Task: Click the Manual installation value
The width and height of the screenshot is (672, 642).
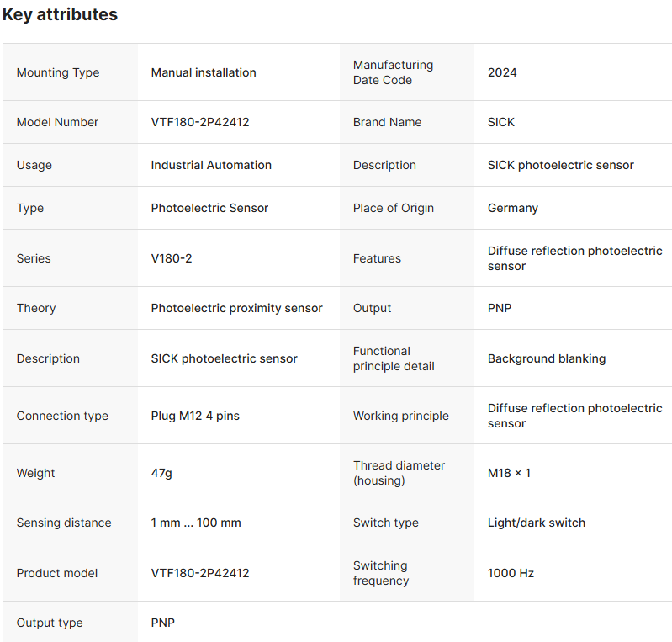Action: coord(204,72)
